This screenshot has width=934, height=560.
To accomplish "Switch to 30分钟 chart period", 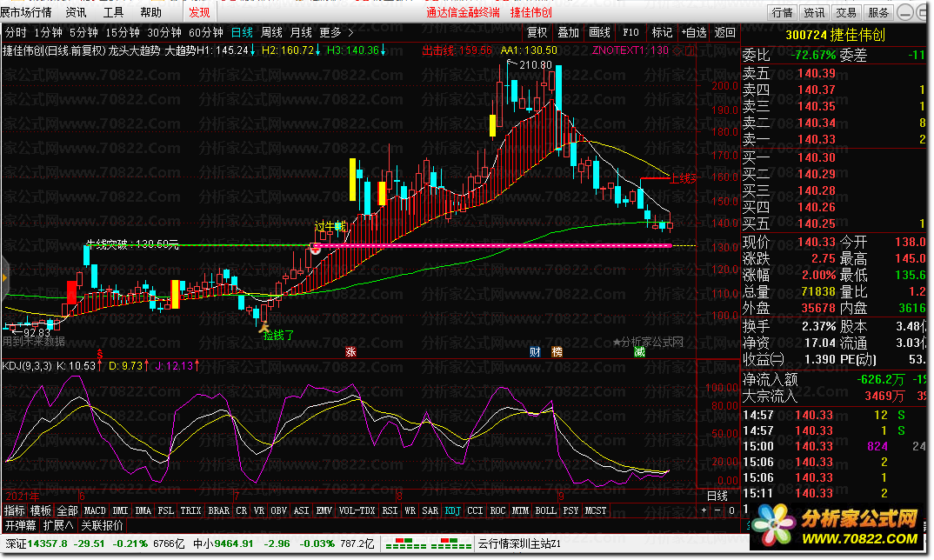I will click(x=163, y=32).
